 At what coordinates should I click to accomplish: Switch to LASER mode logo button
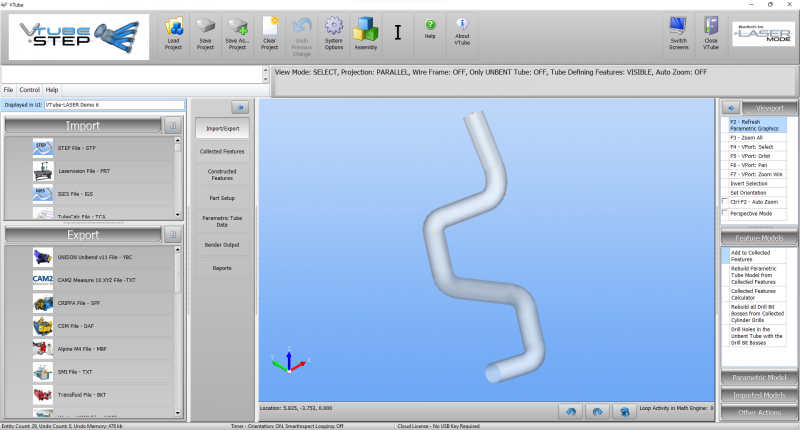click(763, 34)
